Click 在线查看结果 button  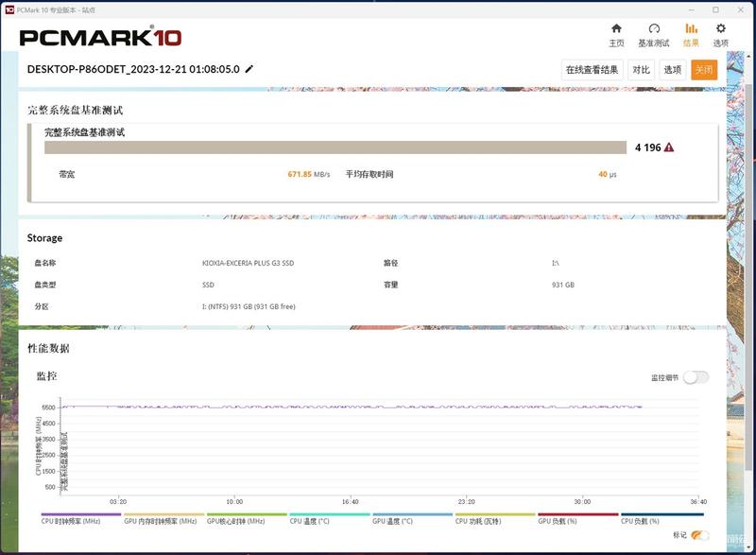click(x=593, y=70)
